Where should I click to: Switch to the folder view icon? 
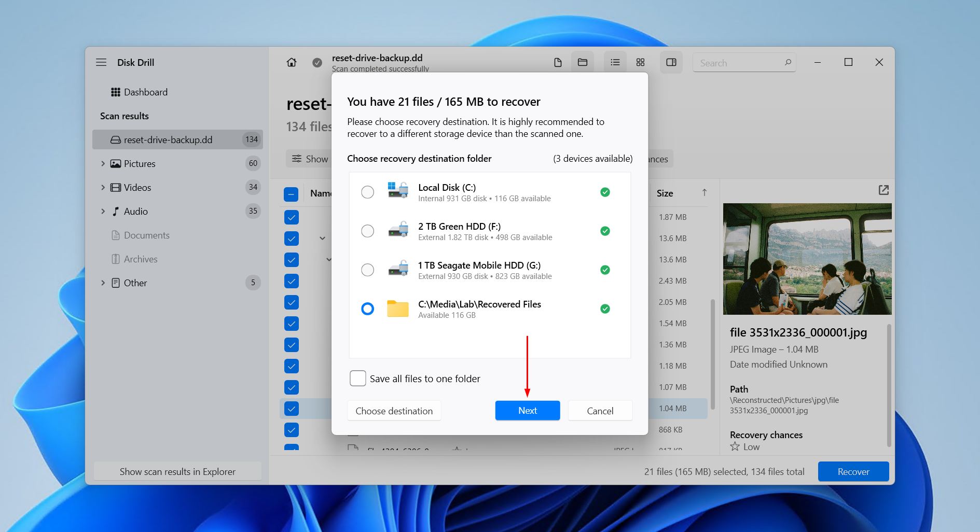point(583,63)
